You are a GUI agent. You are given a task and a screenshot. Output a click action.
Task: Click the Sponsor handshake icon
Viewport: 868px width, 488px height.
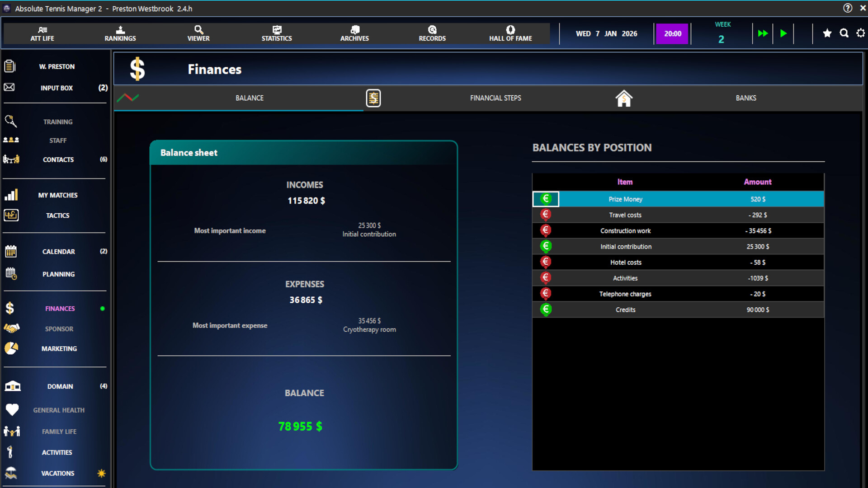[12, 328]
